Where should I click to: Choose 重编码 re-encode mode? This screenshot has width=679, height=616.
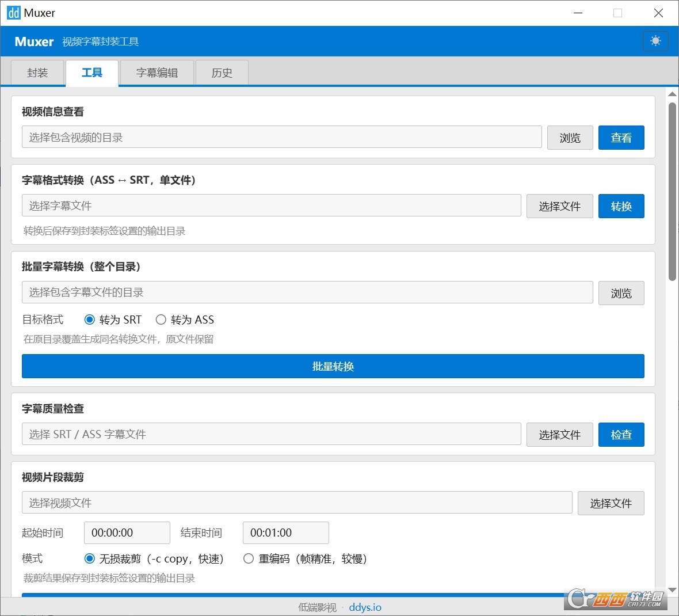coord(249,558)
